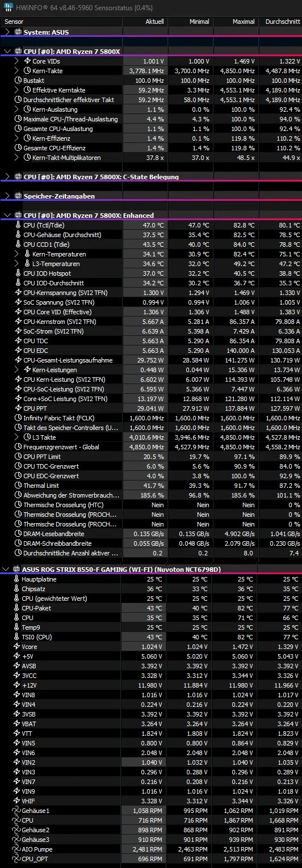Click the lightning icon of VBAT

click(x=17, y=723)
